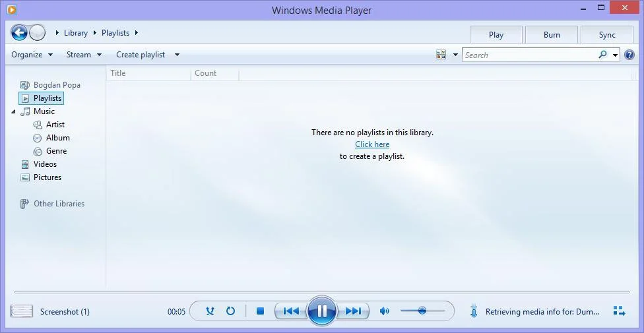
Task: Select the Playlists item in the navigation tree
Action: point(42,98)
